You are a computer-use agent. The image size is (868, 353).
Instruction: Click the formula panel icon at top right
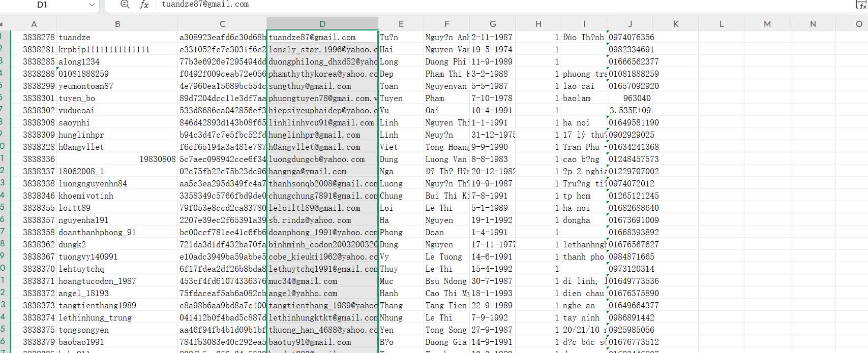860,5
